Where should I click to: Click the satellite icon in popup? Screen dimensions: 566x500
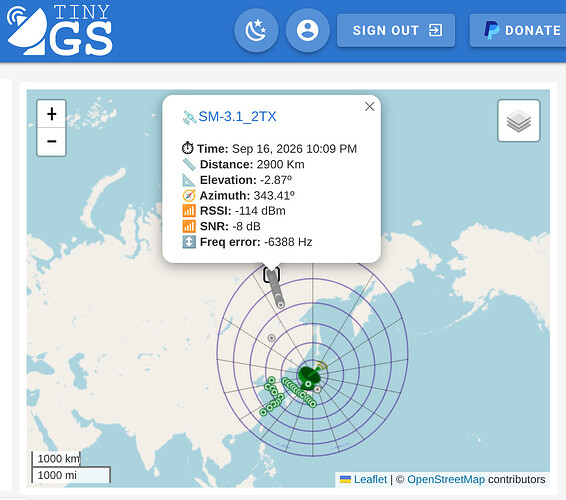(x=190, y=117)
